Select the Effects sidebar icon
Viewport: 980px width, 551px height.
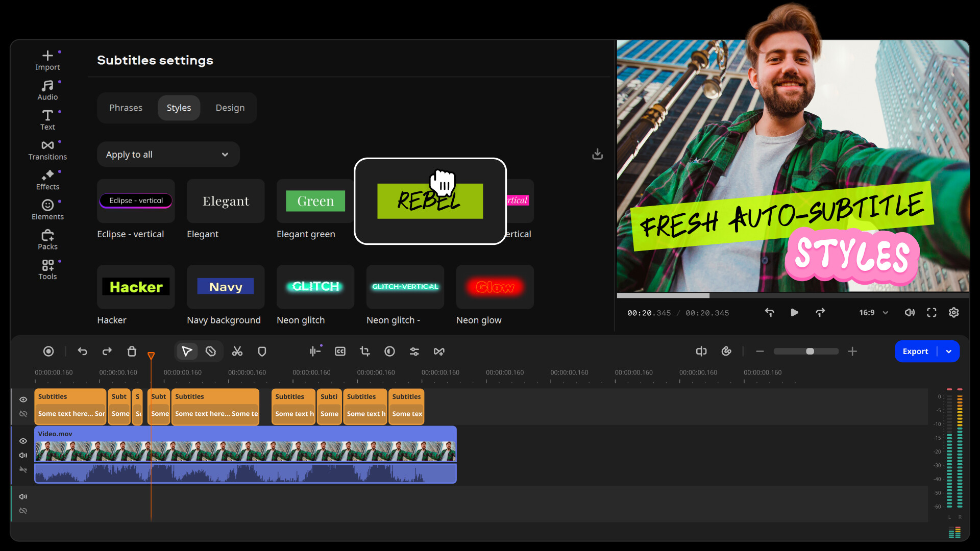(x=47, y=179)
